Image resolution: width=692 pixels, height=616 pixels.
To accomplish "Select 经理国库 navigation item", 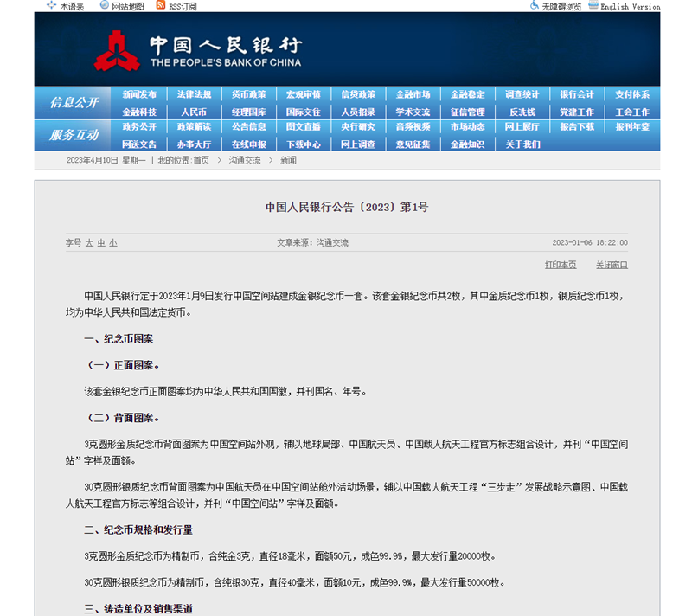I will (x=248, y=112).
